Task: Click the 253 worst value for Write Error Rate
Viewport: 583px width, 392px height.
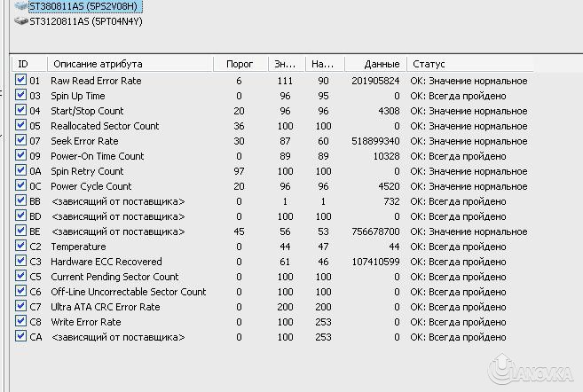Action: [x=323, y=322]
